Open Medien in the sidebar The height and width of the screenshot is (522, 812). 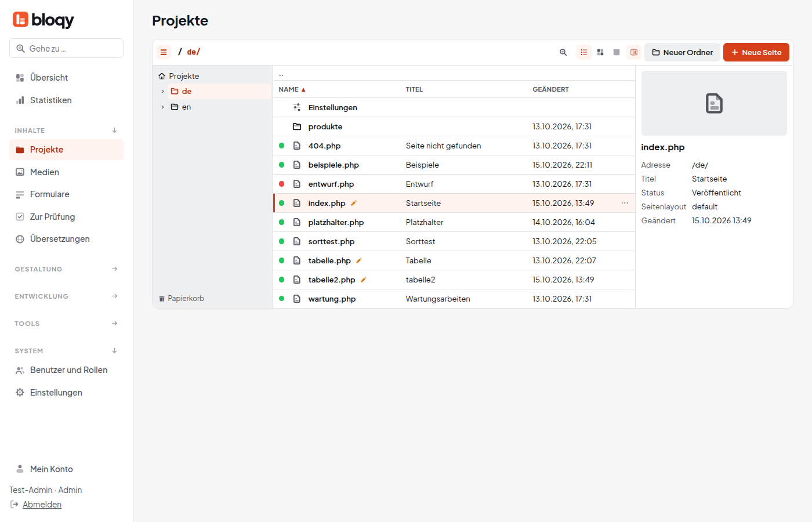pos(66,172)
